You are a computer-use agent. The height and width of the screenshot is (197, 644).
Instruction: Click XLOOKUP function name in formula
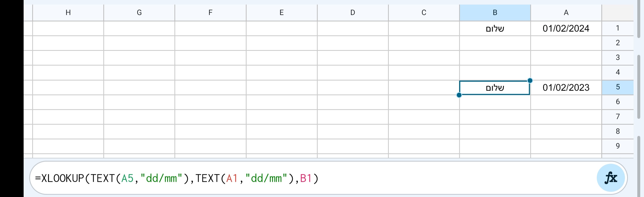click(x=63, y=178)
